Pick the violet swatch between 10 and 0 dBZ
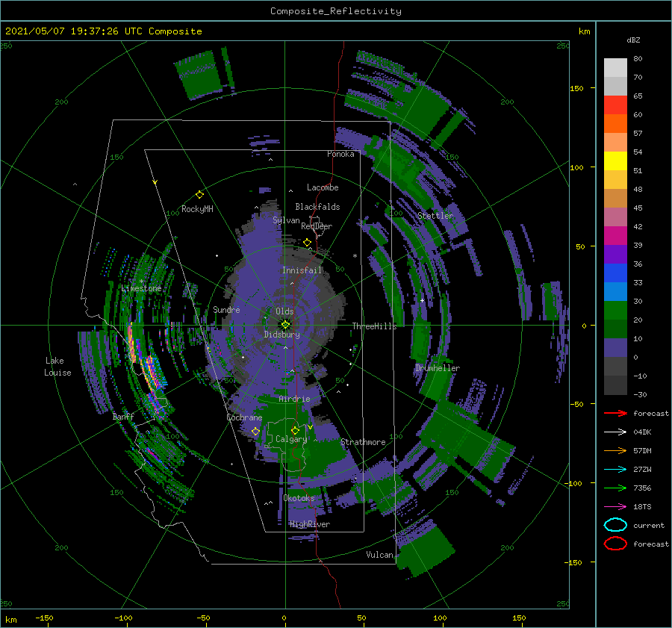672x628 pixels. pyautogui.click(x=615, y=347)
